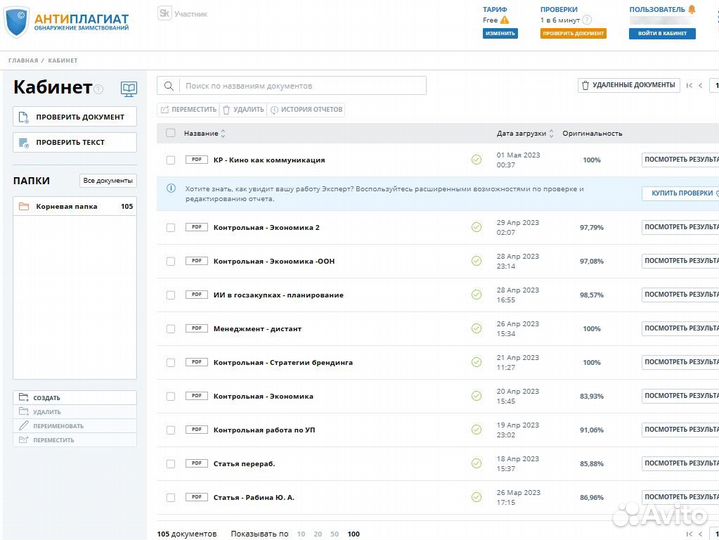The image size is (719, 540).
Task: Open the Все документы folder filter
Action: (x=108, y=181)
